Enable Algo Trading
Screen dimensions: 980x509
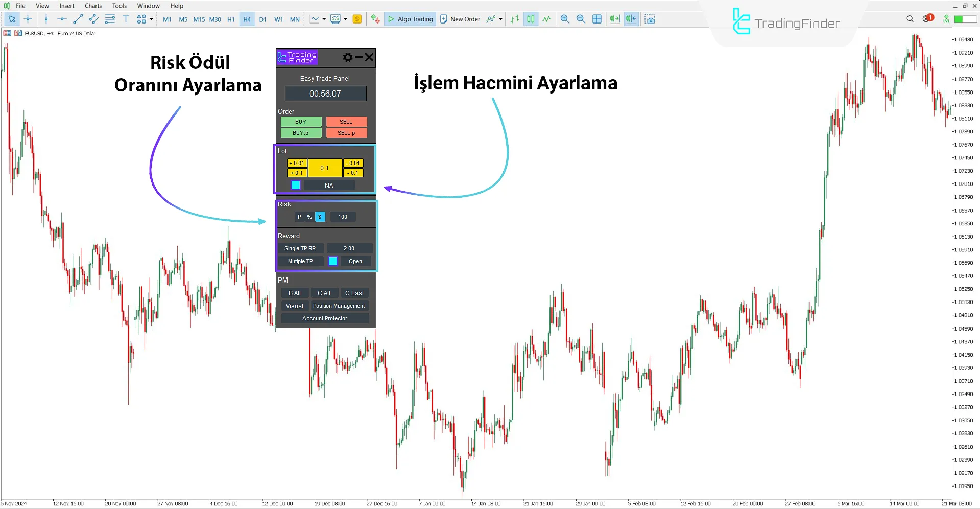click(x=410, y=19)
